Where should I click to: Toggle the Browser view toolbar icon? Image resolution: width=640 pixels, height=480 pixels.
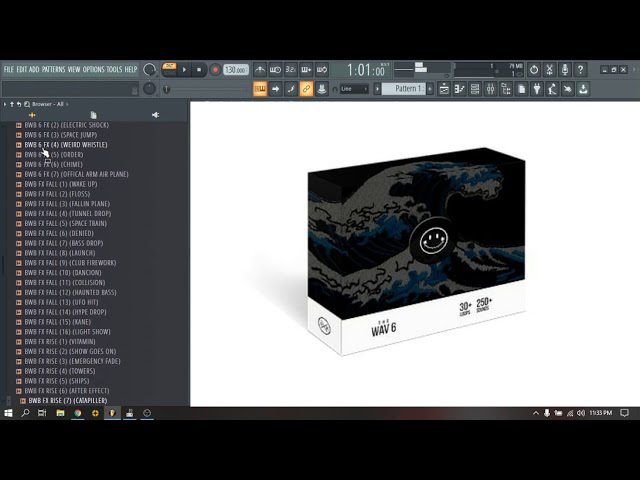point(506,89)
